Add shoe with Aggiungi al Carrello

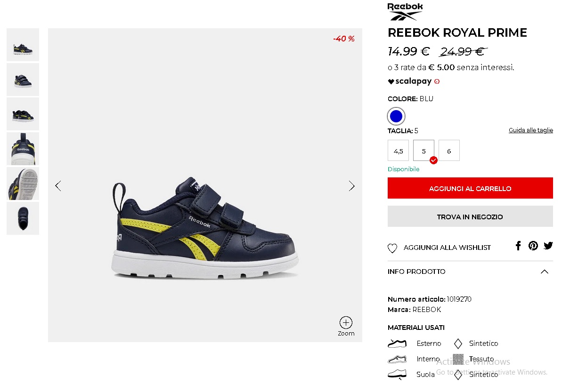pyautogui.click(x=470, y=189)
